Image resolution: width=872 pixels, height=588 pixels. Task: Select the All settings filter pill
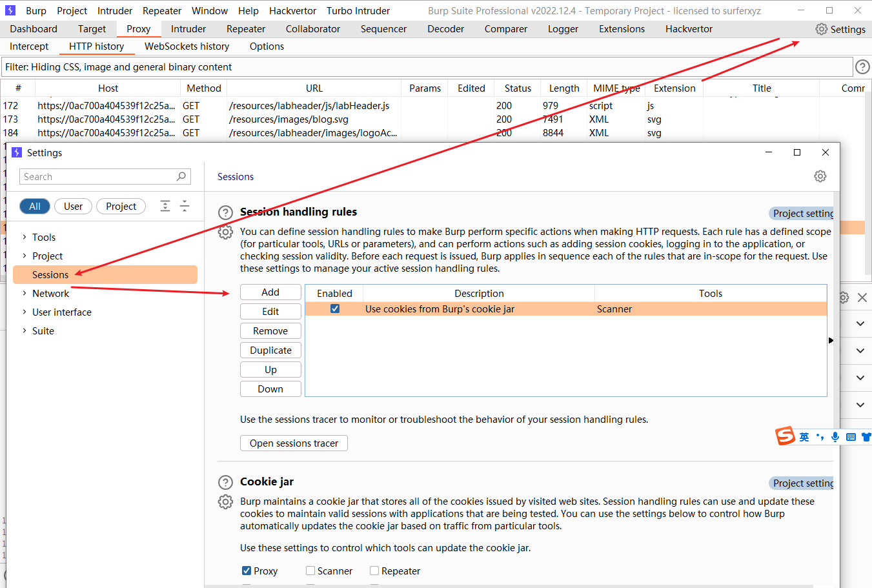[35, 206]
